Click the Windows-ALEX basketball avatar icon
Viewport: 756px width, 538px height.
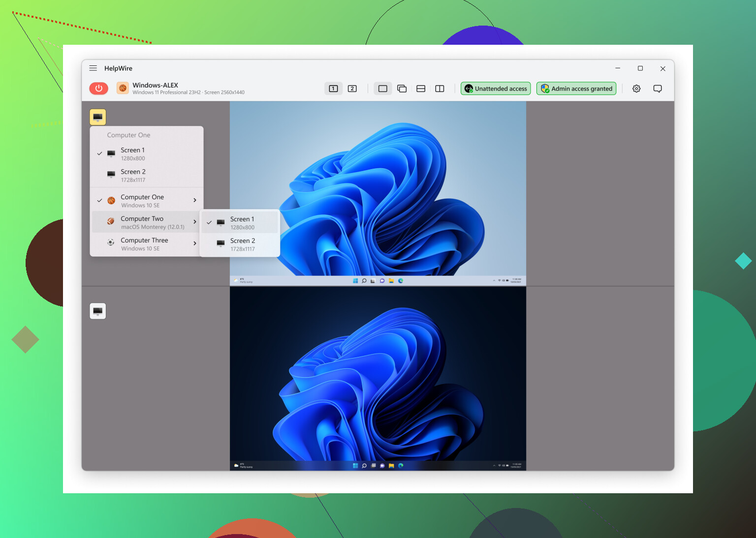(x=123, y=88)
